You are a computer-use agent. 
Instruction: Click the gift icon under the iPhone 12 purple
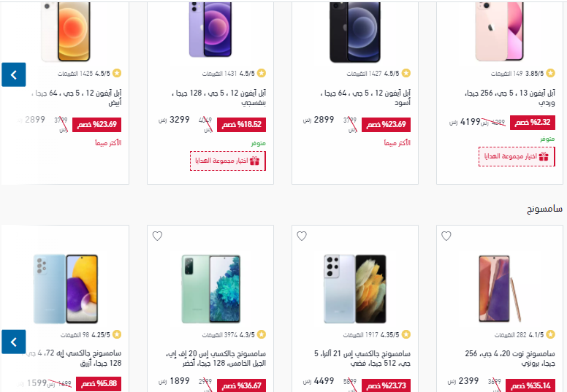(254, 161)
